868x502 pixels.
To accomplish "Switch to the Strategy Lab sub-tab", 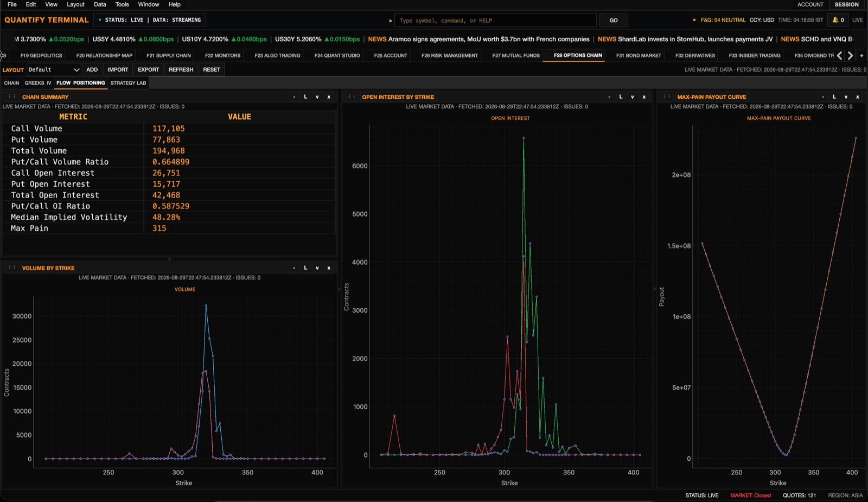I will click(128, 83).
